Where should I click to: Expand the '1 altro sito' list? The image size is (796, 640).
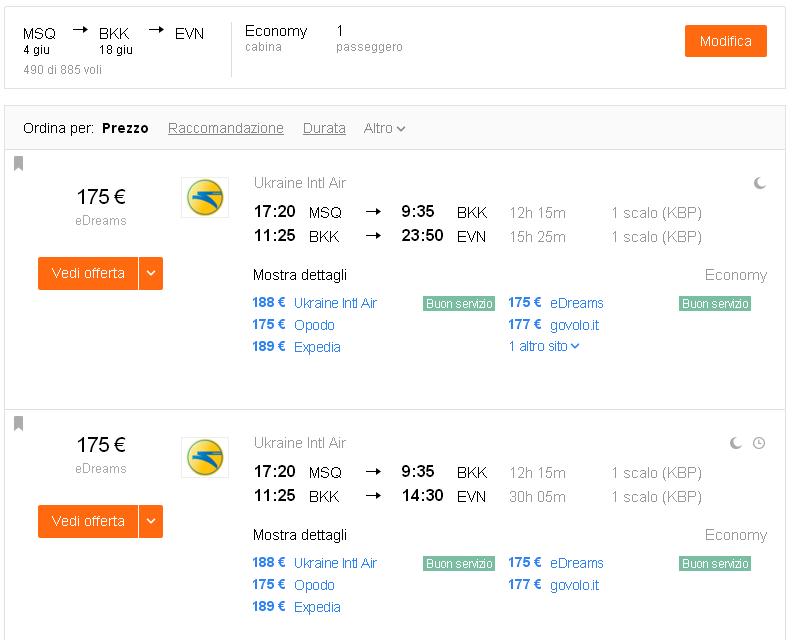544,347
